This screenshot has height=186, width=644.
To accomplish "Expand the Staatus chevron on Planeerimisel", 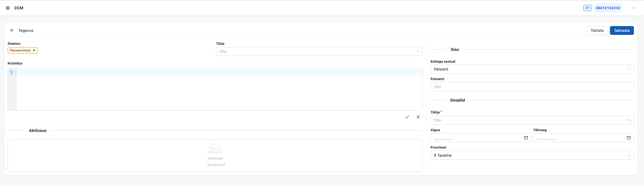I will [x=34, y=50].
